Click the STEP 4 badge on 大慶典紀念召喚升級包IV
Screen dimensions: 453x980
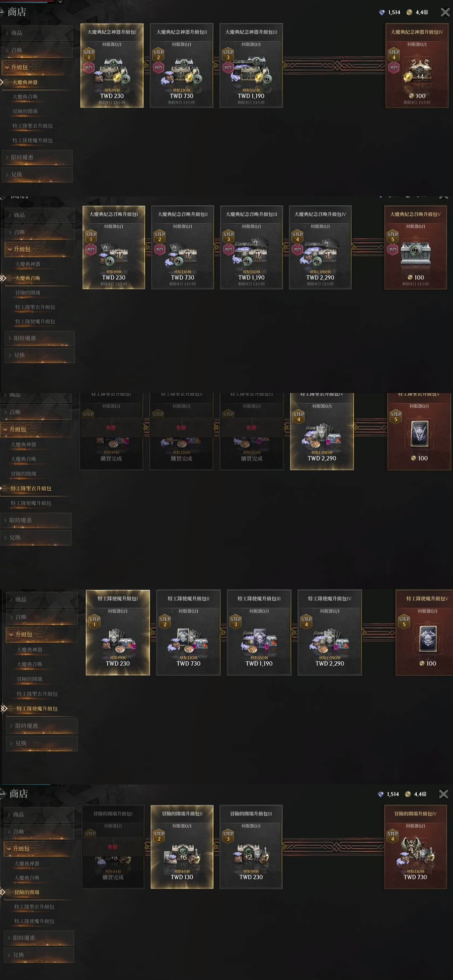(x=297, y=236)
